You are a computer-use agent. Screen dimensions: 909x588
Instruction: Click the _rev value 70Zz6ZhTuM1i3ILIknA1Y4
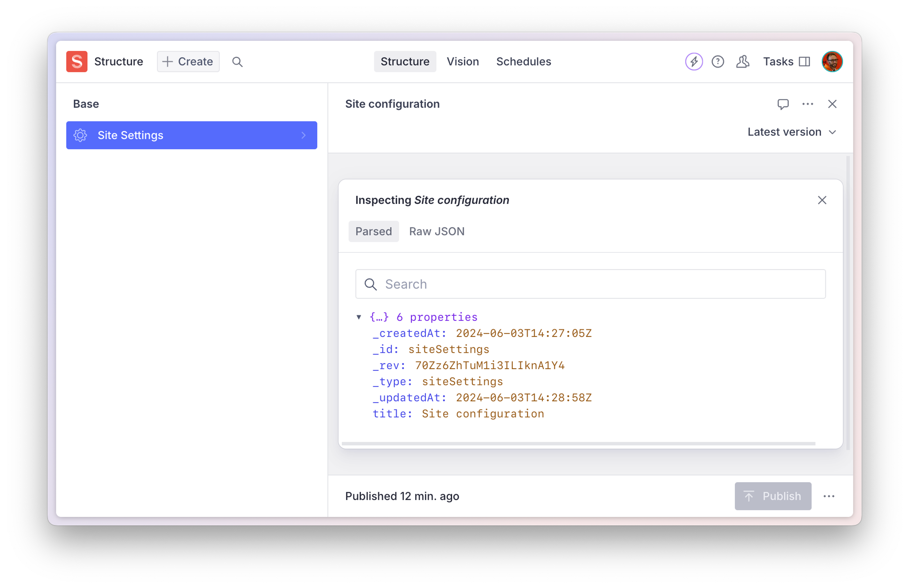coord(490,365)
